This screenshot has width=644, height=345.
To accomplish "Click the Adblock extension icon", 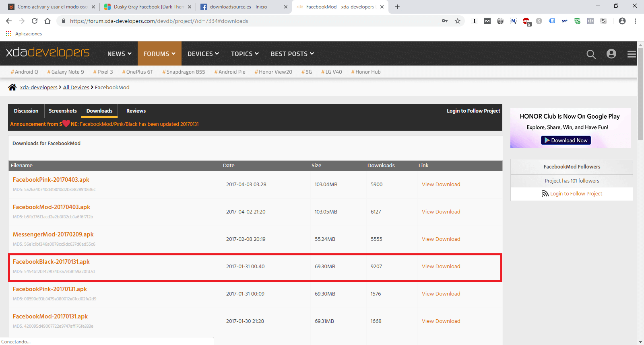I will point(526,21).
